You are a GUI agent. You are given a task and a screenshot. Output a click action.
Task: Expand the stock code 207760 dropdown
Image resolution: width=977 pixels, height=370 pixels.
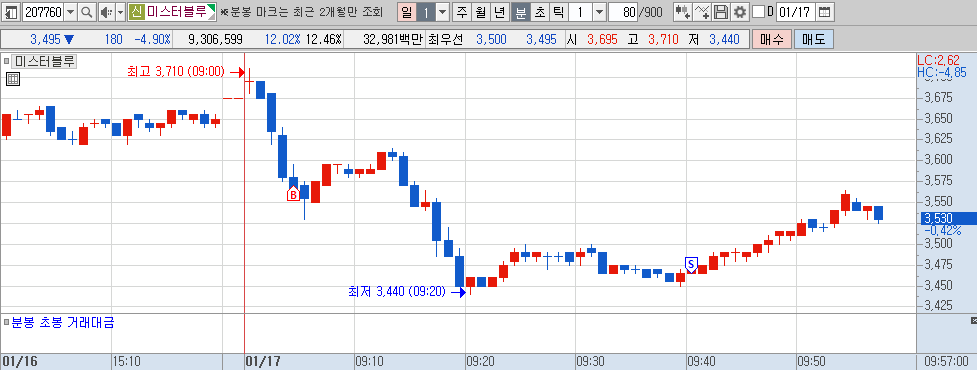click(x=70, y=11)
